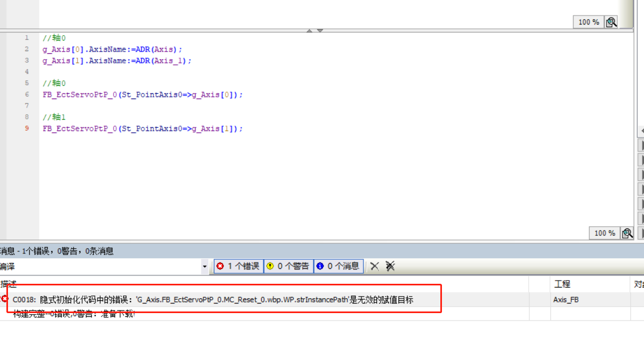Clear messages with the single X icon
Viewport: 644px width, 361px height.
pos(375,266)
